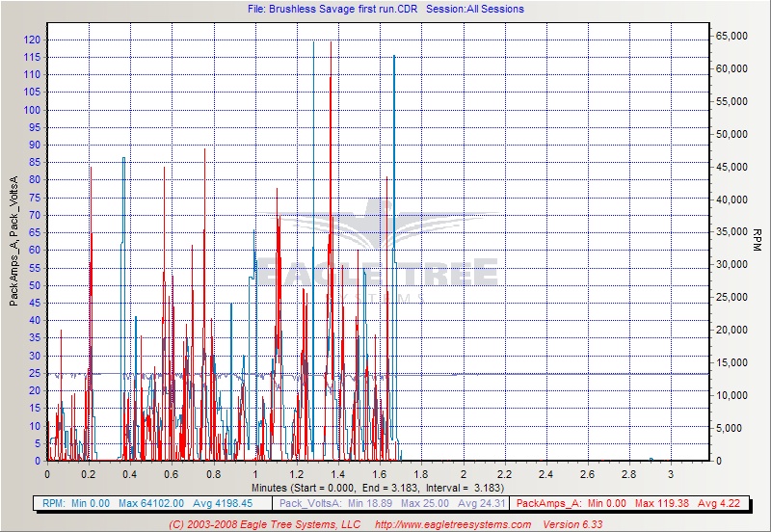Click the 'Version 6.33' footer text
The width and height of the screenshot is (771, 532).
(x=572, y=524)
